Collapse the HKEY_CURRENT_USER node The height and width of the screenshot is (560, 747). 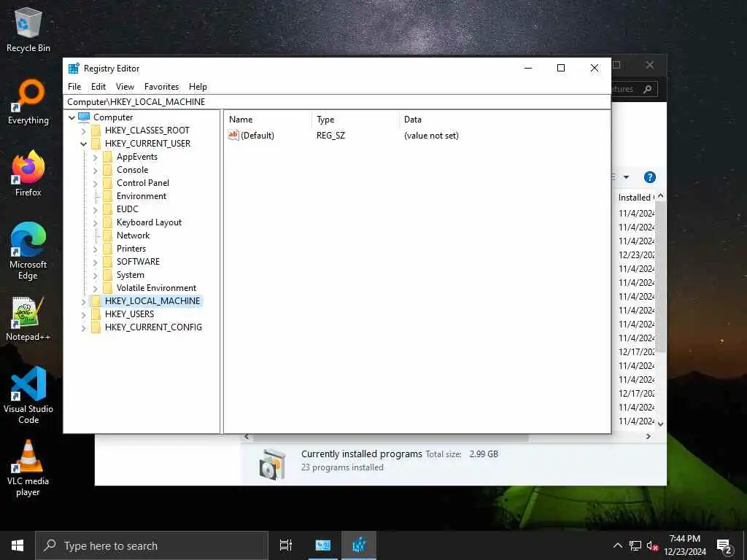click(x=83, y=144)
